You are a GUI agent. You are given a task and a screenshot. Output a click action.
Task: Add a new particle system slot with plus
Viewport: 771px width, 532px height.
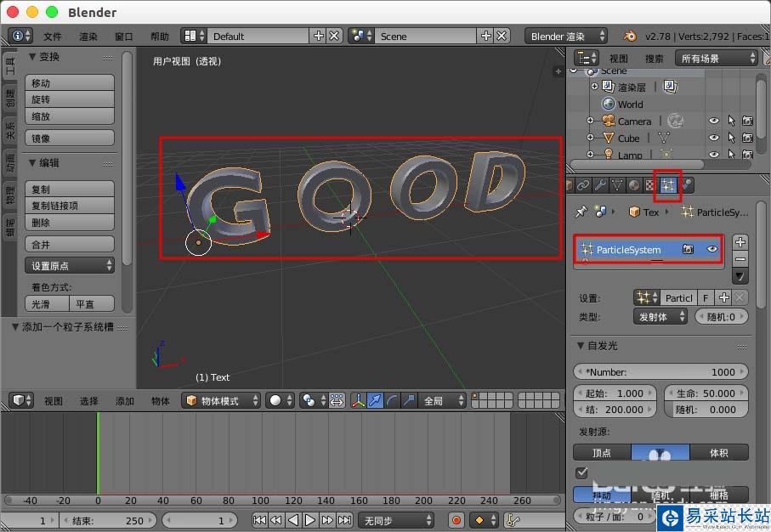click(740, 242)
